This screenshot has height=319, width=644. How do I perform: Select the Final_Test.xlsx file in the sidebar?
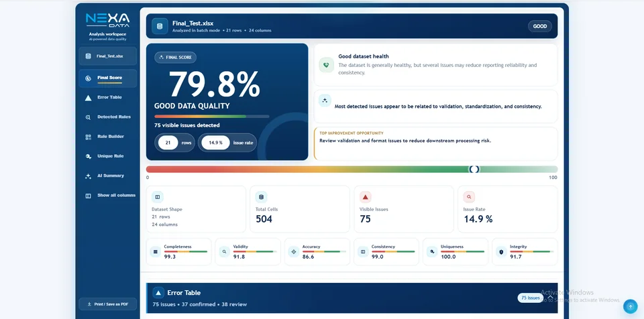107,56
